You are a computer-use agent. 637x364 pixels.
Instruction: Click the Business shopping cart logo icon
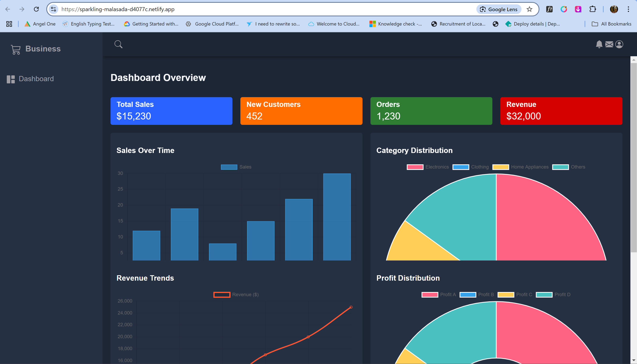[16, 49]
